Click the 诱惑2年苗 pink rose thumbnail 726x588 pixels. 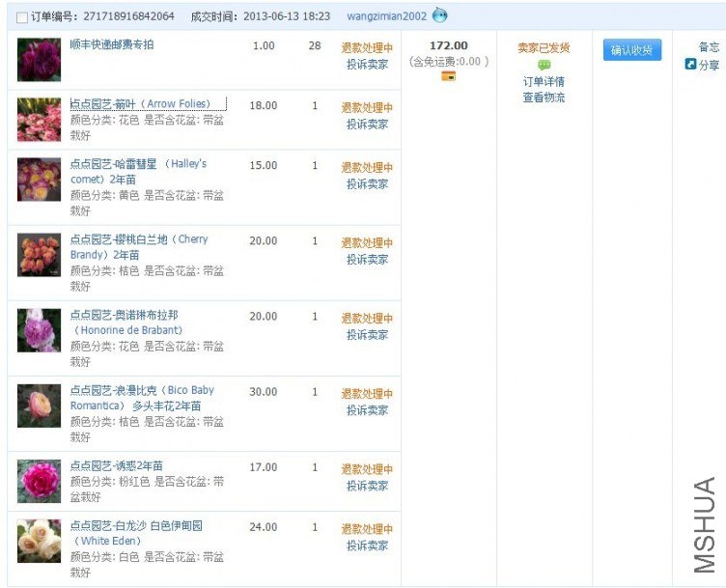pos(39,481)
